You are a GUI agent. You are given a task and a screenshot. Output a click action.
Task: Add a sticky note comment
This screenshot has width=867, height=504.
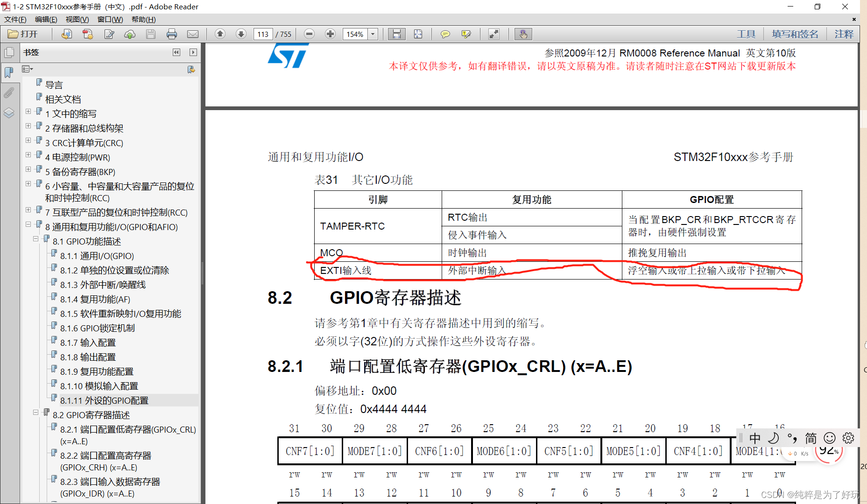point(445,34)
